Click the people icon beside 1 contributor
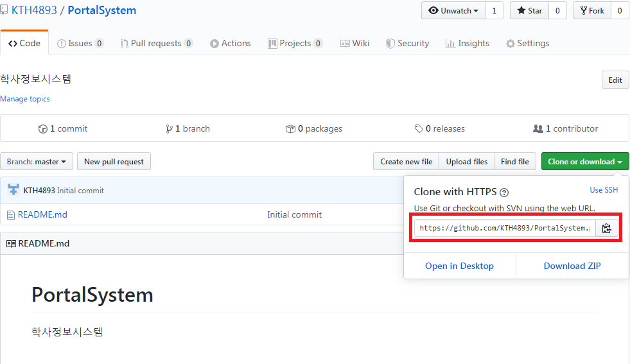 [538, 128]
